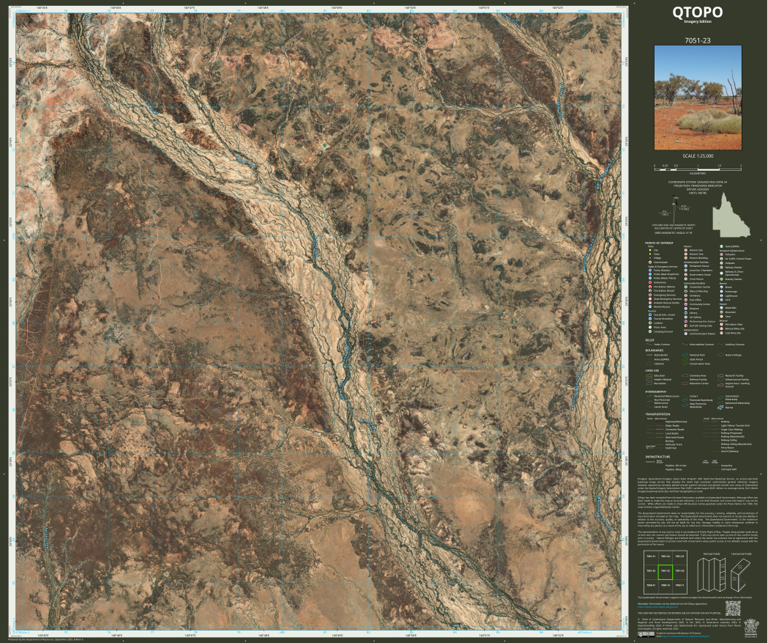The height and width of the screenshot is (643, 768).
Task: Open the Creative Commons licence URL link
Action: pyautogui.click(x=685, y=636)
